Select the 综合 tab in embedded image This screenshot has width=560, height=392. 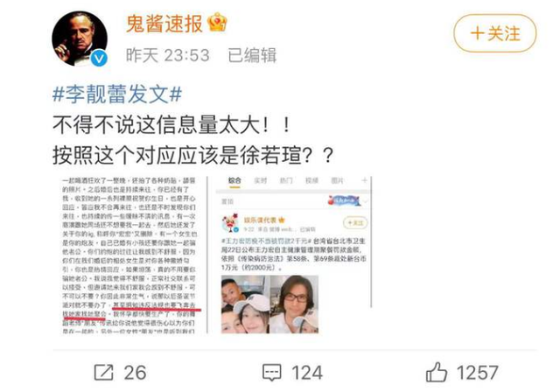coord(234,180)
